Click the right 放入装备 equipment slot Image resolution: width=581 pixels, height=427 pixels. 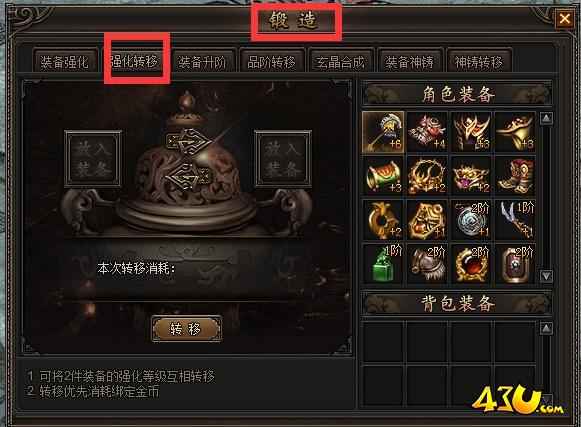pyautogui.click(x=283, y=159)
